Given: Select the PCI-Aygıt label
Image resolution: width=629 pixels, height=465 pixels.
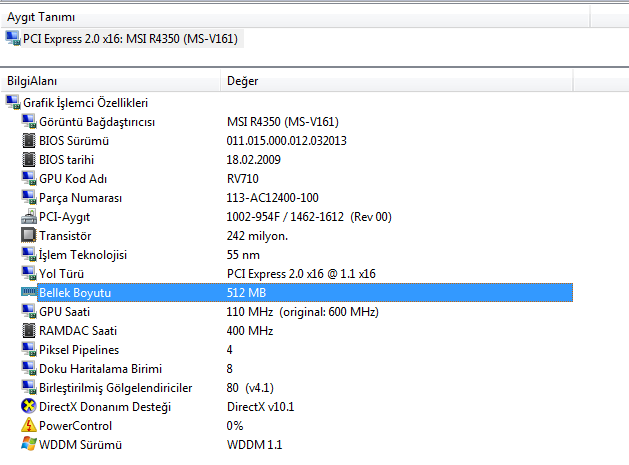Looking at the screenshot, I should coord(64,217).
